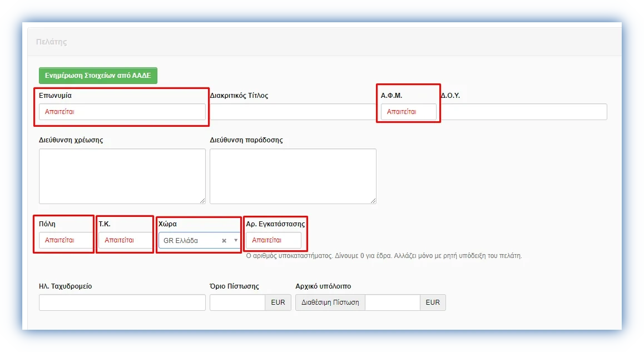Image resolution: width=644 pixels, height=352 pixels.
Task: Focus the Επωνυμία input field
Action: pyautogui.click(x=122, y=112)
